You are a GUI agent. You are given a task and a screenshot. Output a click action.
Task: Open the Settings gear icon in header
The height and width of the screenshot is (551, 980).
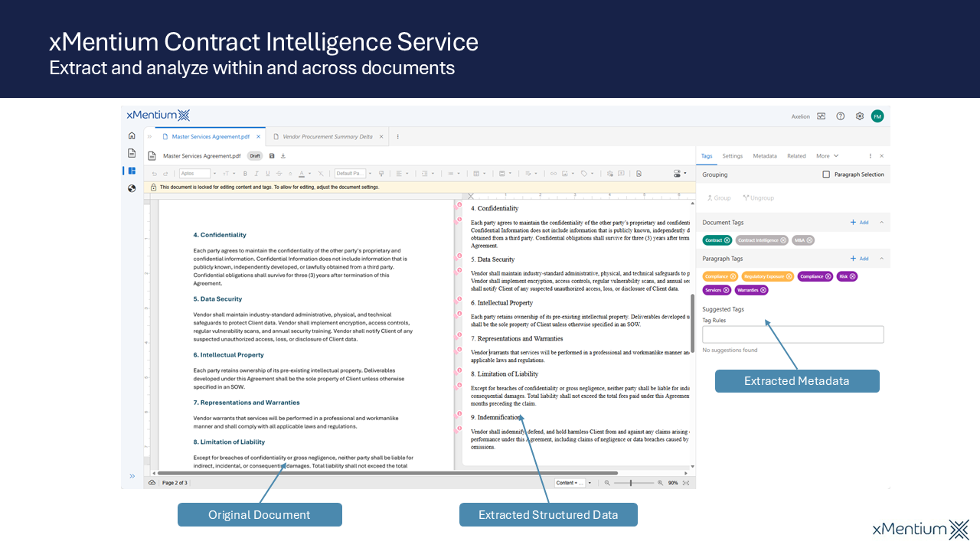pyautogui.click(x=860, y=116)
